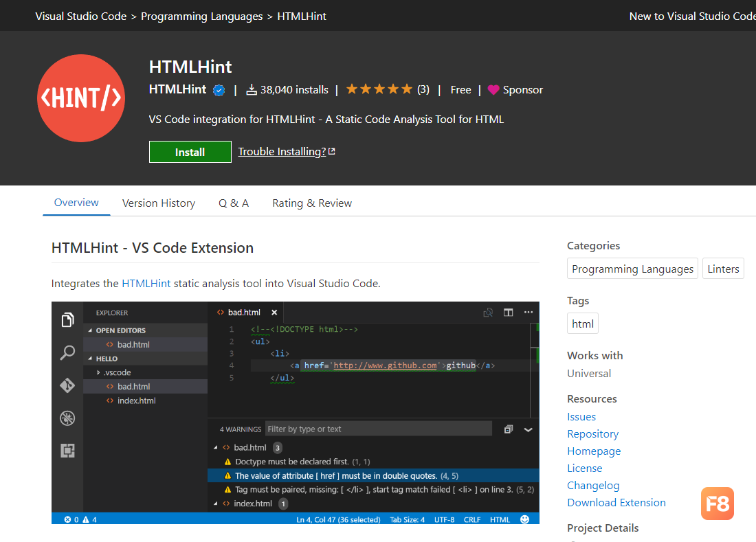Viewport: 756px width, 542px height.
Task: Select index.html in HELLO folder
Action: 146,401
